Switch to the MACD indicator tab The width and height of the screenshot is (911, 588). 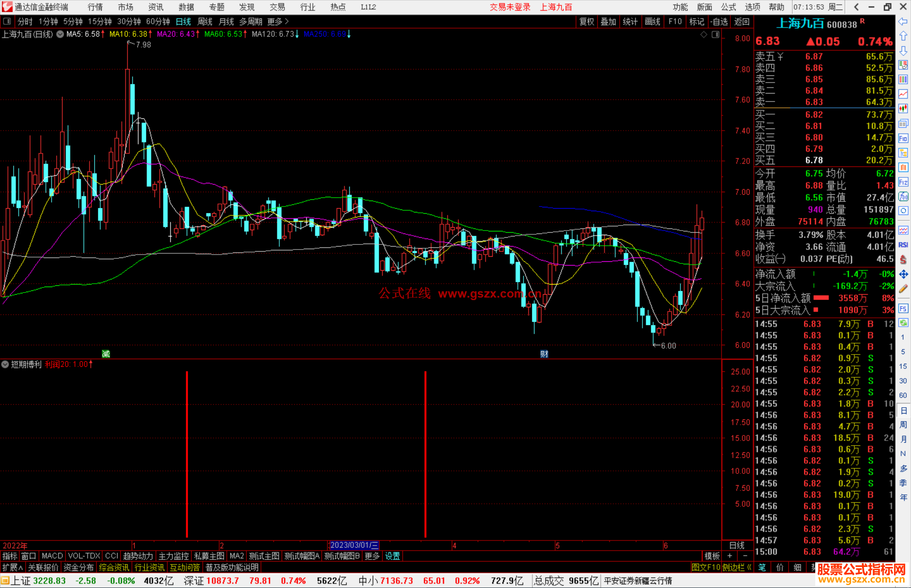tap(52, 556)
